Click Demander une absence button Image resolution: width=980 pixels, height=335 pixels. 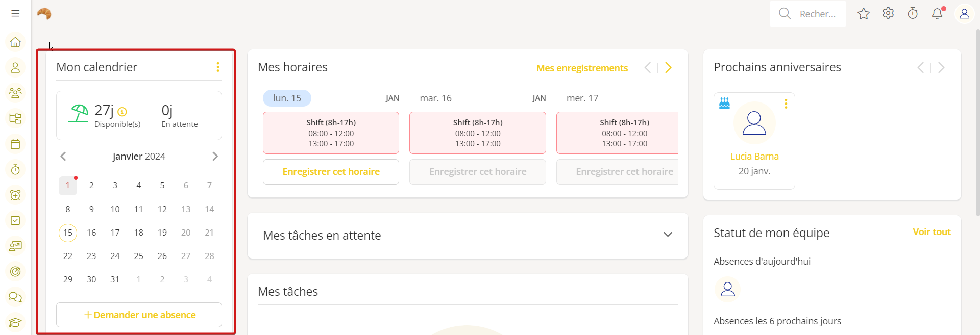click(139, 315)
